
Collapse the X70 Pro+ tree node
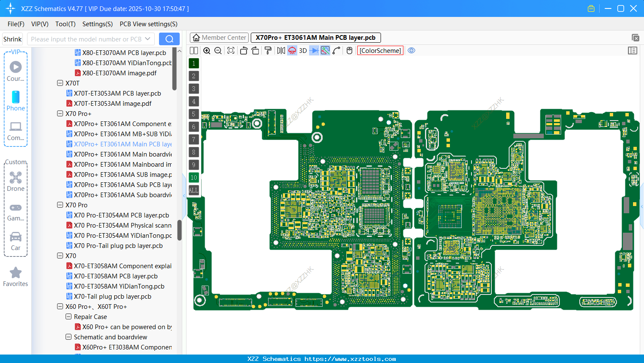point(60,113)
